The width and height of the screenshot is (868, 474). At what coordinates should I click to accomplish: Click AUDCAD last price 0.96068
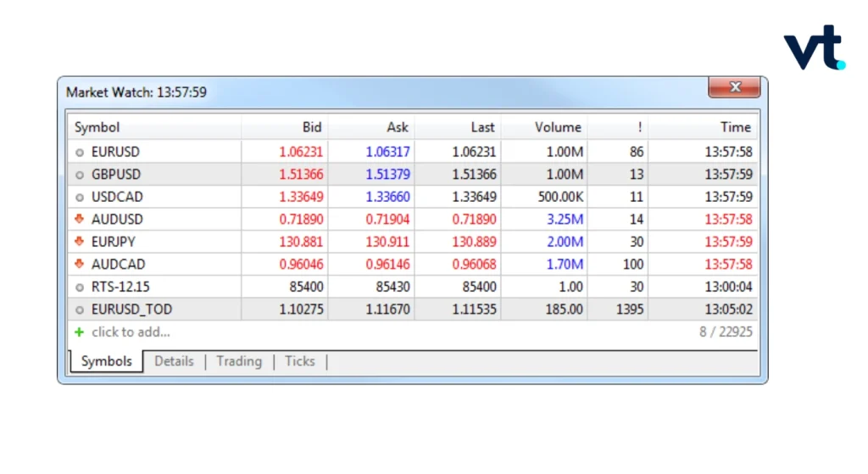coord(474,264)
